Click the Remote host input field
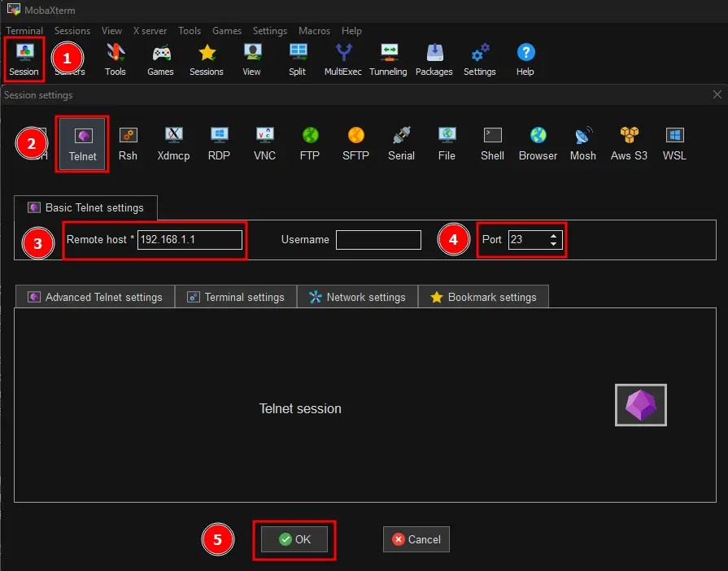 point(190,239)
